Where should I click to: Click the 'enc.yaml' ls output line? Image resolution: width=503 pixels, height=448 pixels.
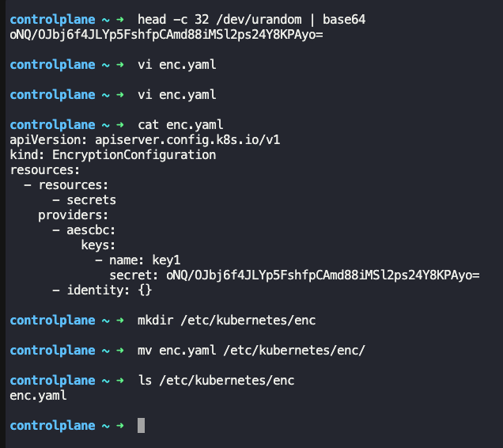tap(38, 396)
